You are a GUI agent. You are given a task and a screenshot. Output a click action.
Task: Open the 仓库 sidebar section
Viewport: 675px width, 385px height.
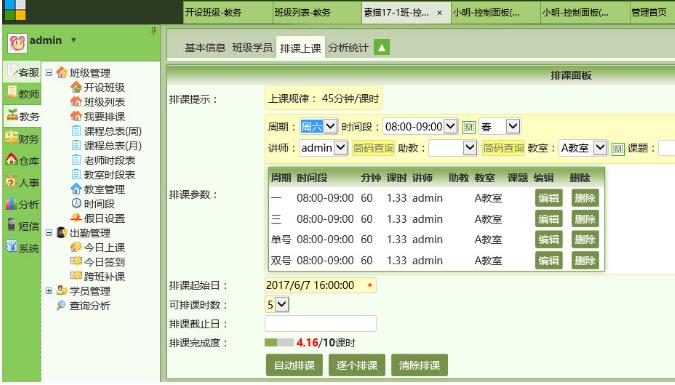22,160
